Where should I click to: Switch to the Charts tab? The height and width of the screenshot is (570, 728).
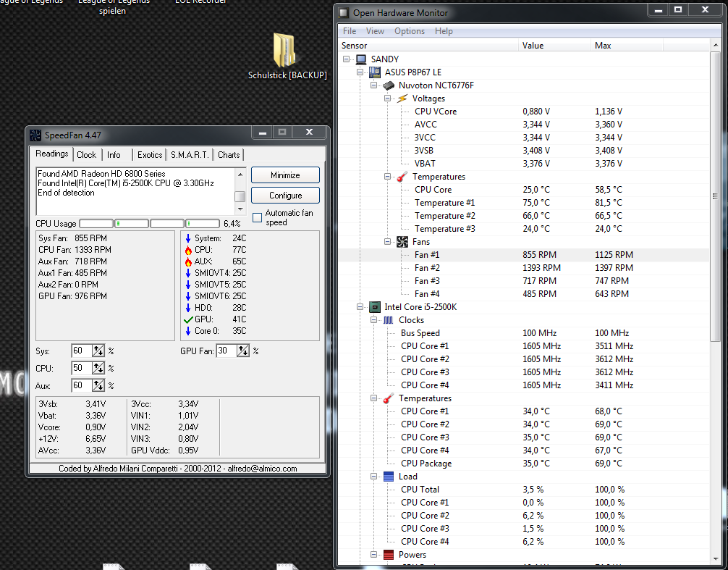click(x=229, y=155)
